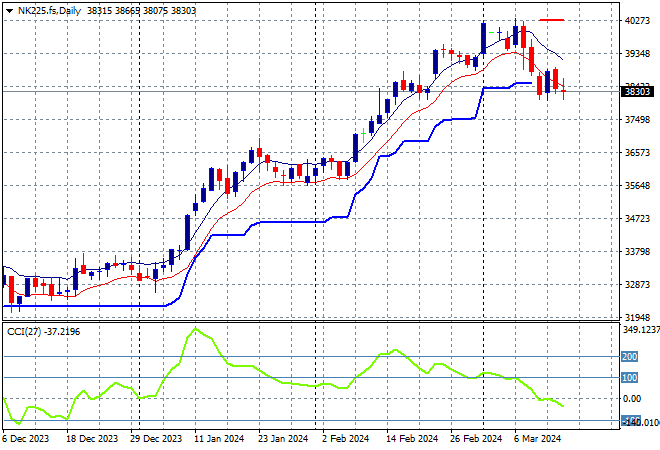Image resolution: width=660 pixels, height=450 pixels.
Task: Click the 11 Jan 2024 date label
Action: (219, 439)
